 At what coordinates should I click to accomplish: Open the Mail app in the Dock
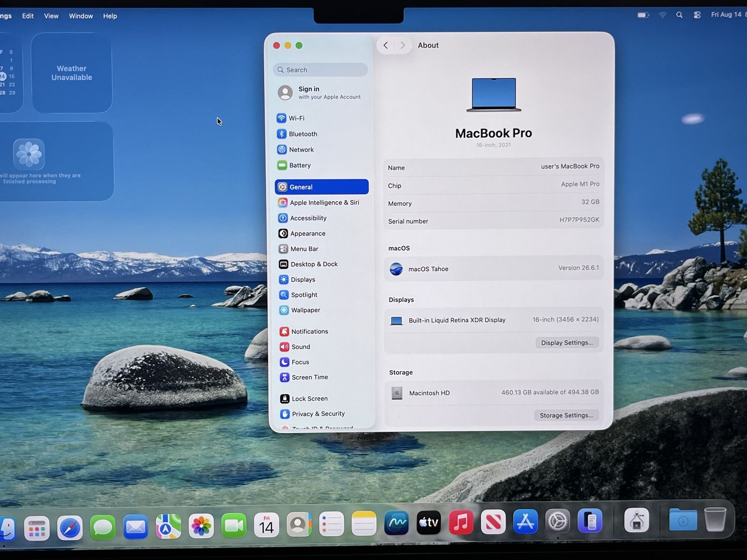coord(136,527)
